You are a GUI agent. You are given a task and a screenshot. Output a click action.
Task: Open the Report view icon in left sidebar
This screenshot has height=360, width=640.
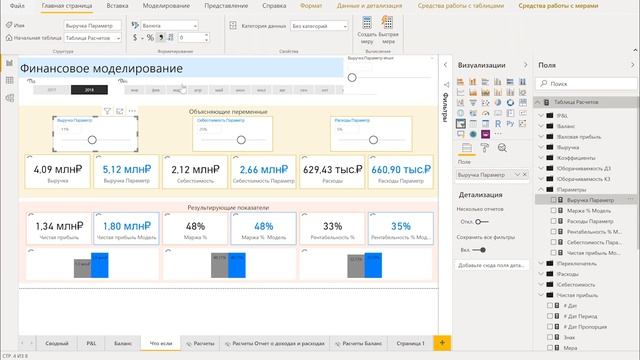(x=9, y=63)
